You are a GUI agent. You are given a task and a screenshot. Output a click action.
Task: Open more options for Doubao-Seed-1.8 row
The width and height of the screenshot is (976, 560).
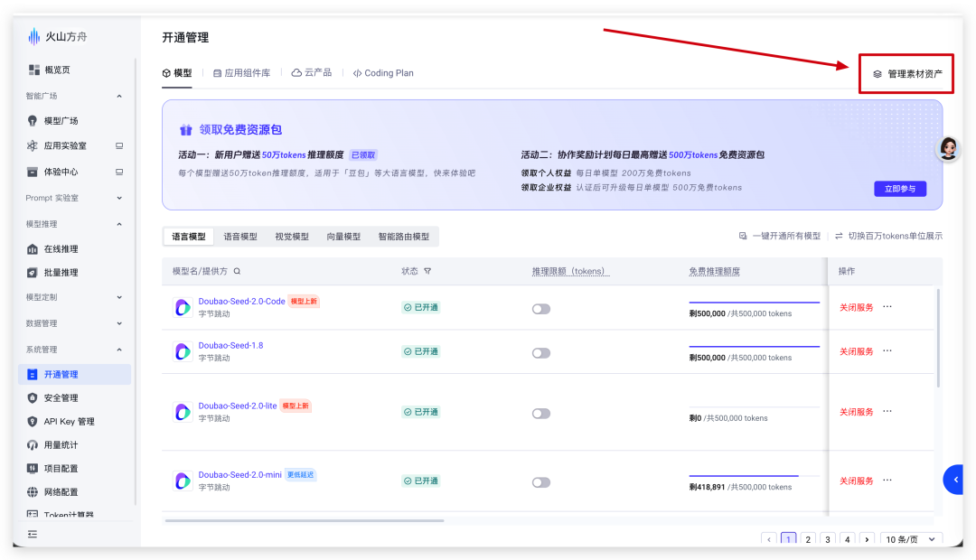(887, 351)
